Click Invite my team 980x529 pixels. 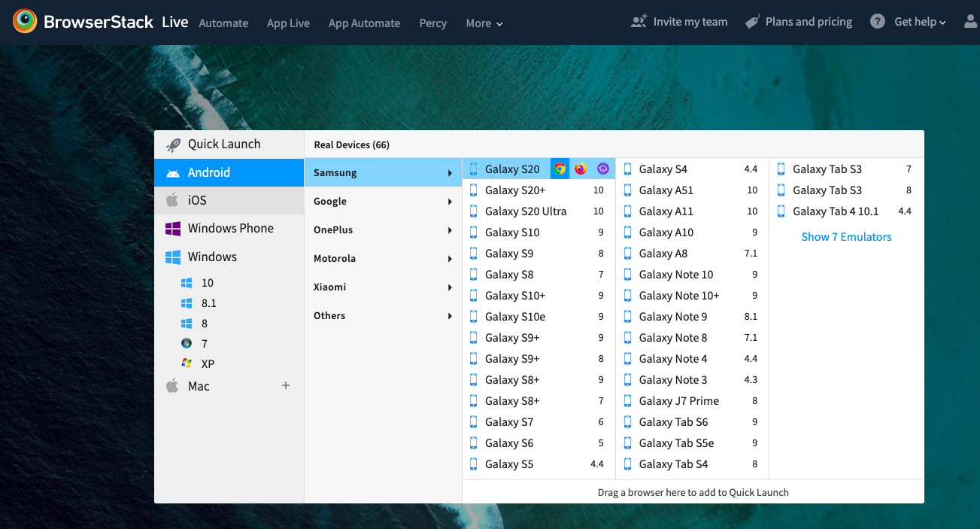click(679, 22)
